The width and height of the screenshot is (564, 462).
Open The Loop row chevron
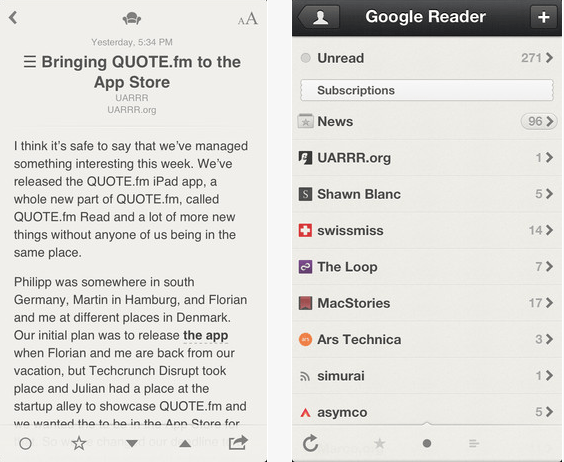click(549, 266)
